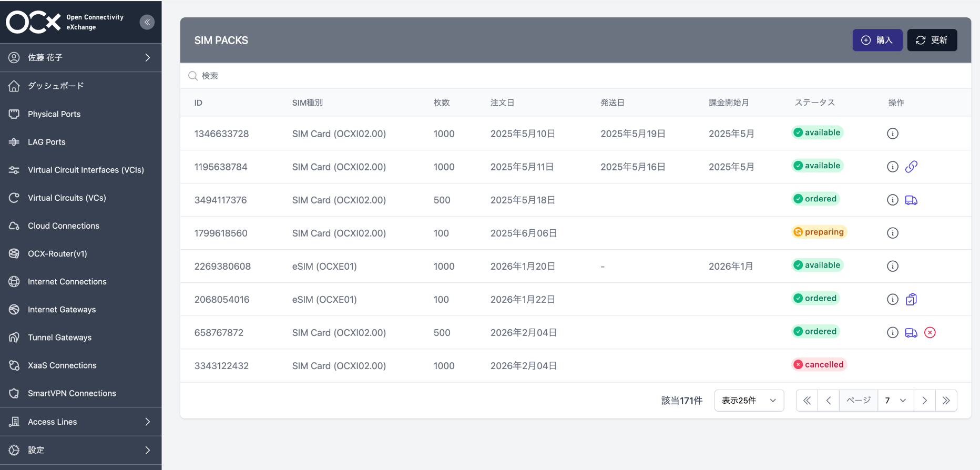Open the page number dropdown showing 7

[x=895, y=401]
